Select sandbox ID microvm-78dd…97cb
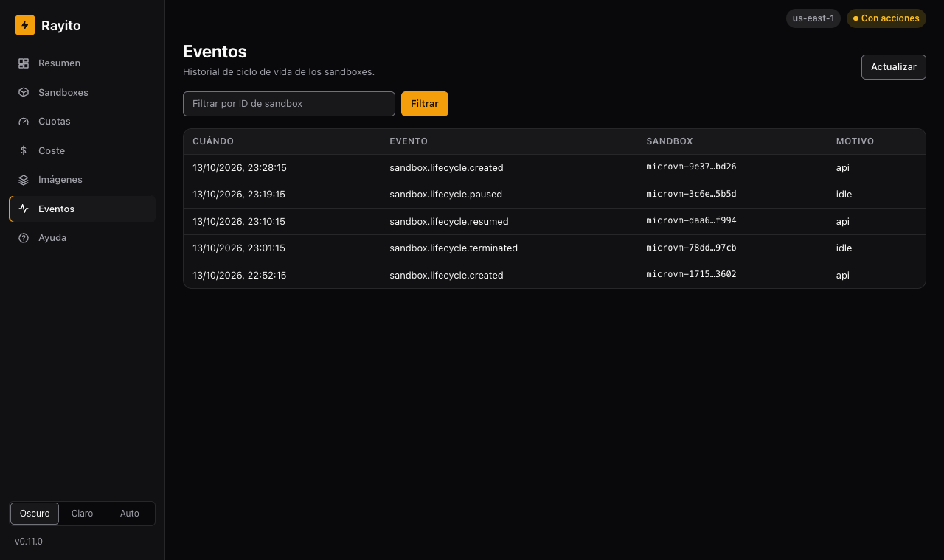Image resolution: width=944 pixels, height=560 pixels. pyautogui.click(x=691, y=248)
